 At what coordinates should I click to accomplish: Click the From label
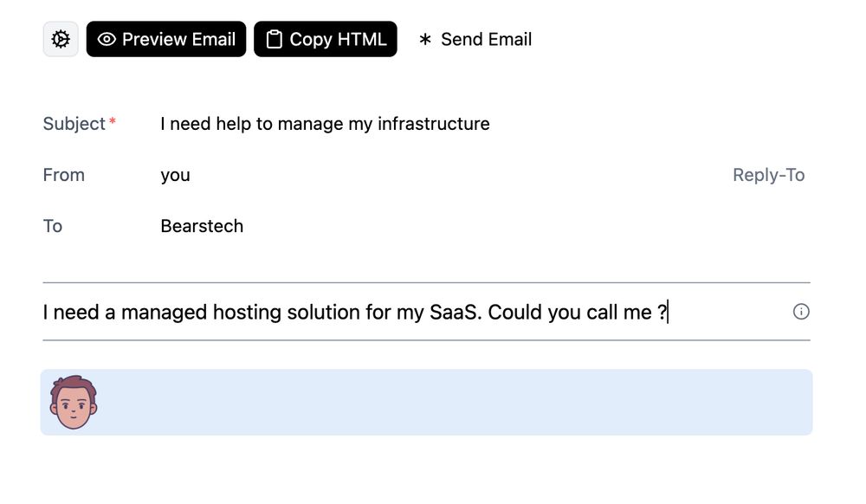(x=63, y=175)
